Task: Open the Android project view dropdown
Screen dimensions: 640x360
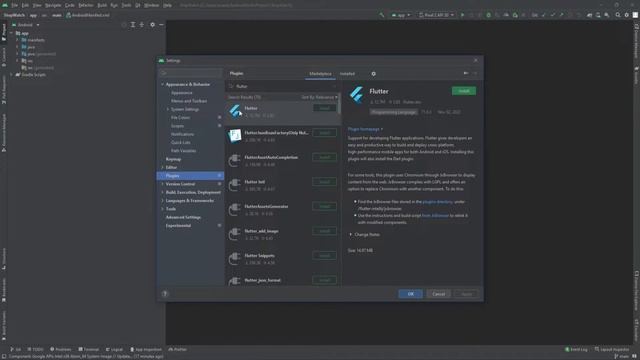Action: tap(26, 25)
